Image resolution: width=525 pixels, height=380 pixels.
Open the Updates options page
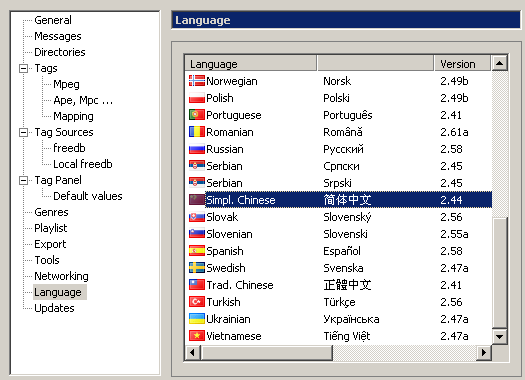pos(54,308)
